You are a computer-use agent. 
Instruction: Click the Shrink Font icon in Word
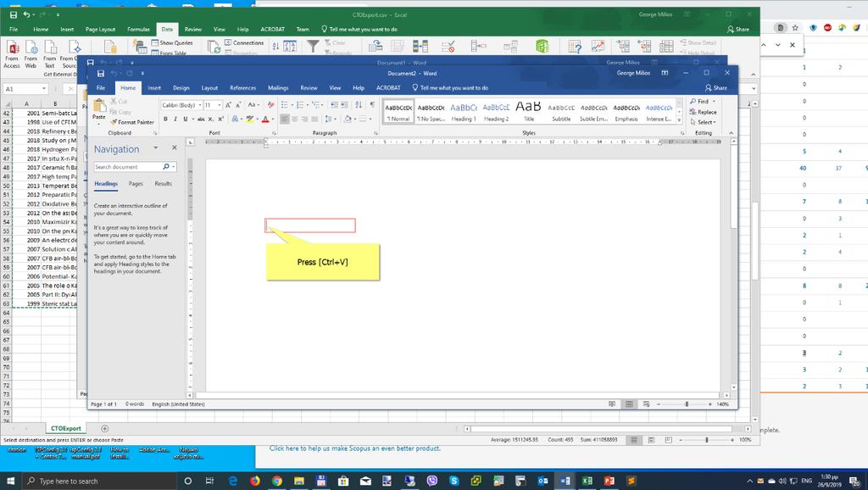238,104
